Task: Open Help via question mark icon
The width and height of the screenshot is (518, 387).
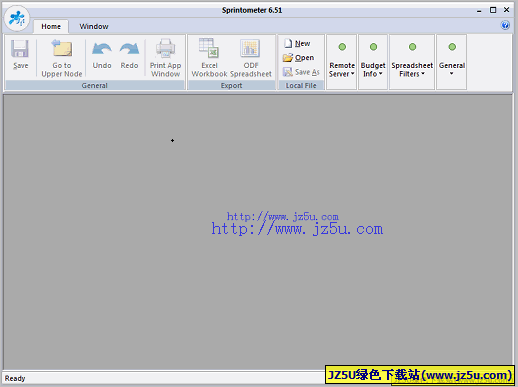Action: click(x=505, y=25)
